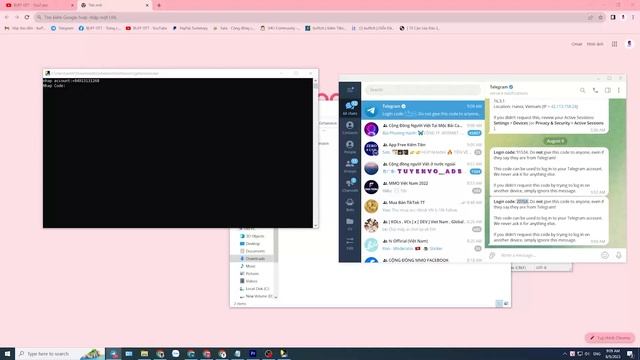640x360 pixels.
Task: Open Mua Bán TikTok TT chat
Action: coord(423,206)
